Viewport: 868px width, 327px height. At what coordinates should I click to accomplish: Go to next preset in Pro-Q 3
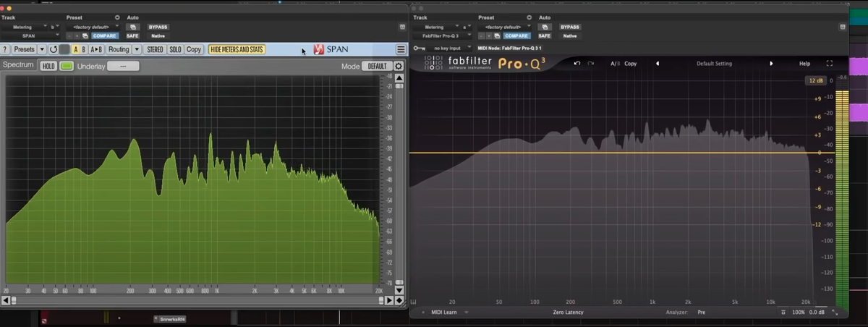tap(771, 64)
